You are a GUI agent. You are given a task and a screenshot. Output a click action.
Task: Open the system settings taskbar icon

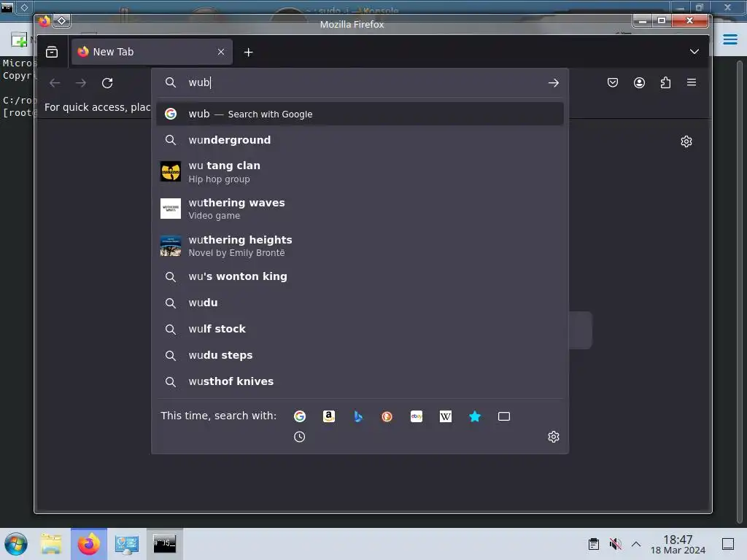[127, 544]
